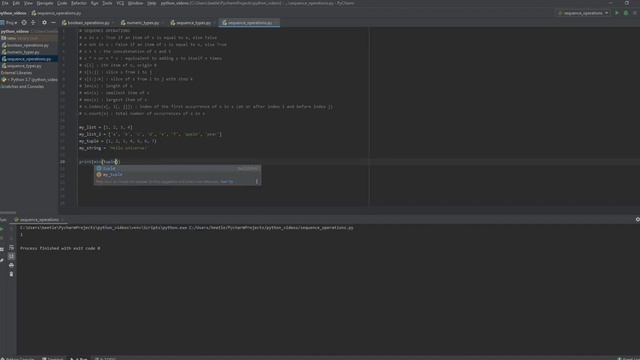Switch to sequence_types.py editor tab
The height and width of the screenshot is (360, 640).
pos(192,23)
